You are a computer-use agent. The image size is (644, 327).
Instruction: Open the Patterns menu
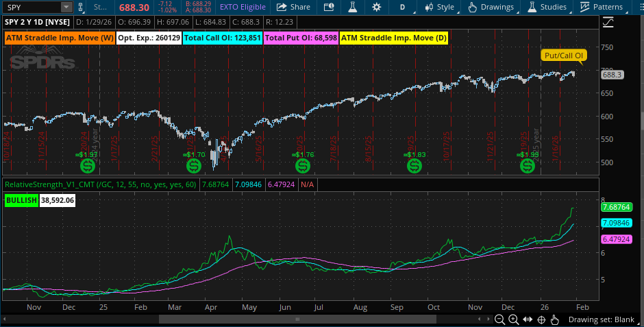coord(602,7)
